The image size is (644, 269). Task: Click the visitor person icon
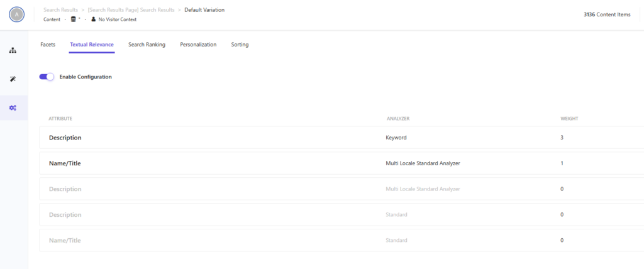coord(94,19)
